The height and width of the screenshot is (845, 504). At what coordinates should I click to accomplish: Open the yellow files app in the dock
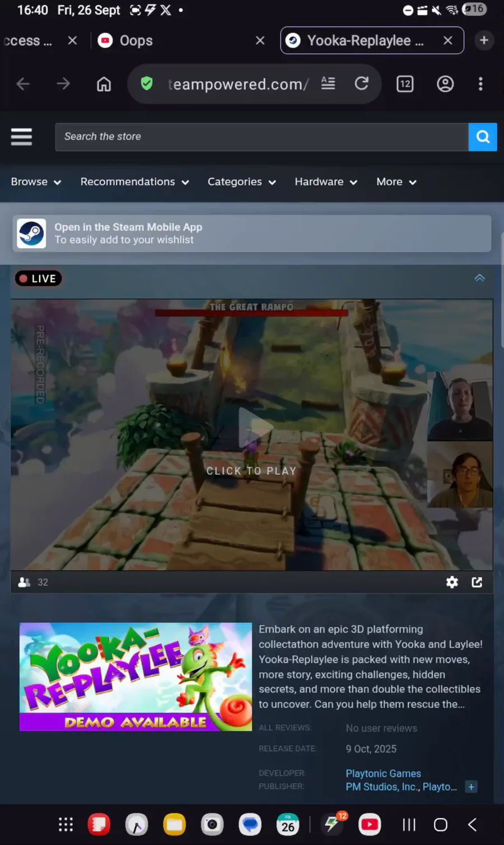[174, 825]
